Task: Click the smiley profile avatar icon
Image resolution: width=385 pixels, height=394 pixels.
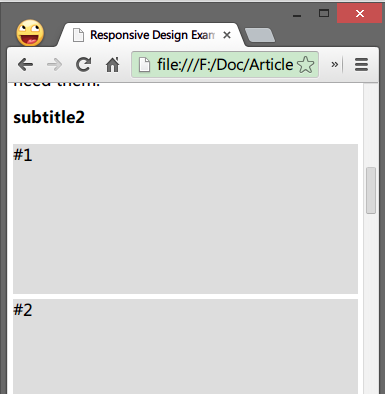Action: (30, 33)
